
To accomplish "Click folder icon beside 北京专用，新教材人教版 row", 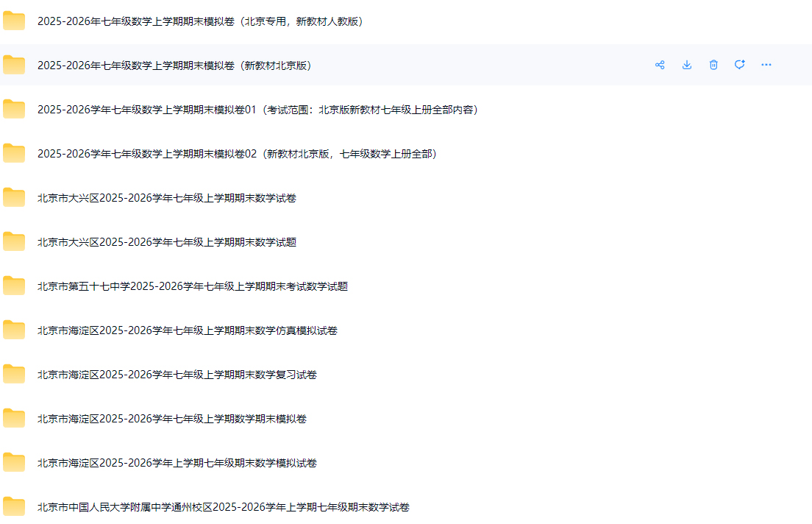I will 14,21.
